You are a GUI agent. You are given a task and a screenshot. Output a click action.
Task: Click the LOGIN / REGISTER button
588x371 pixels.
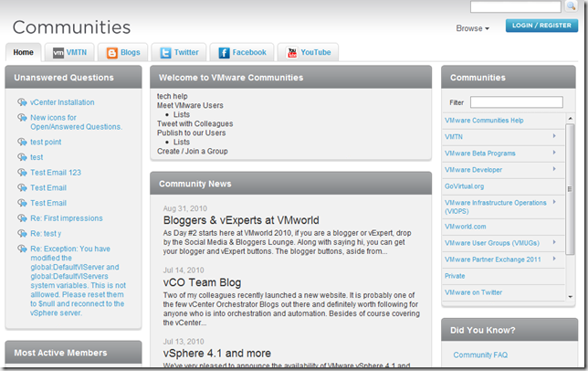[x=541, y=26]
